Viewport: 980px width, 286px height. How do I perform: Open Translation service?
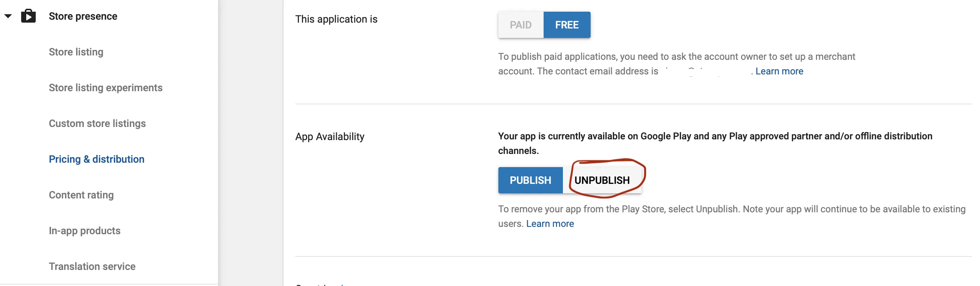click(x=92, y=267)
